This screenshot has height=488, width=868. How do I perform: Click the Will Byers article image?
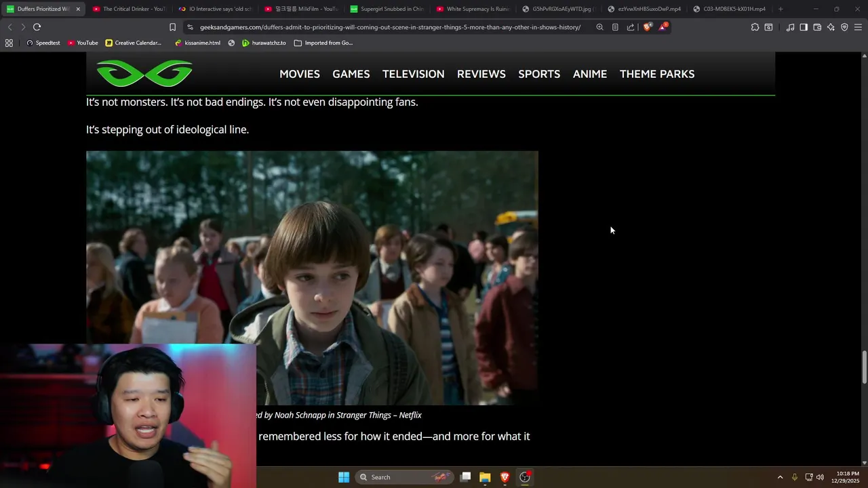click(x=312, y=278)
